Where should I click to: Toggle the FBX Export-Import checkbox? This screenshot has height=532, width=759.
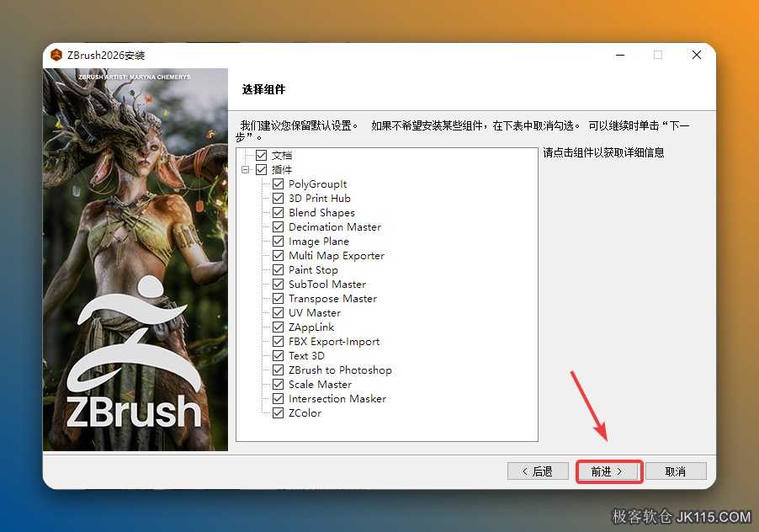tap(278, 341)
